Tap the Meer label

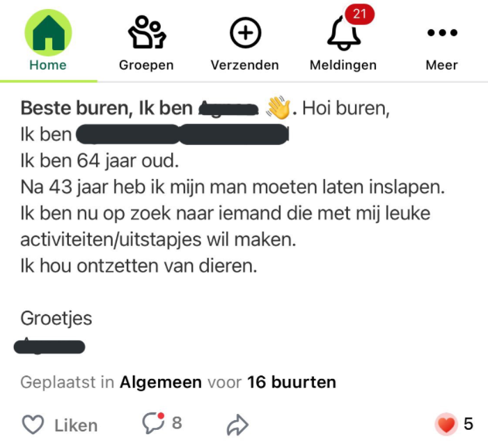tap(442, 65)
